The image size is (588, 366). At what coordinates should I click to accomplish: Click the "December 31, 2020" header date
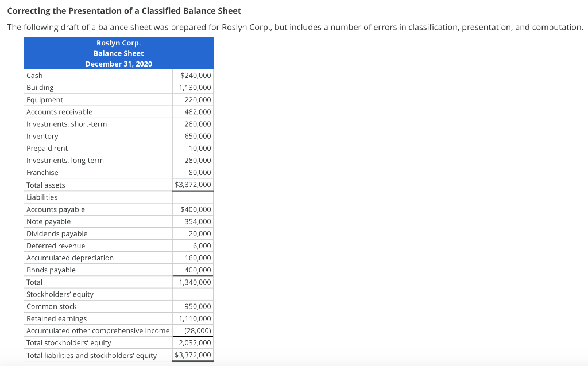(x=118, y=64)
